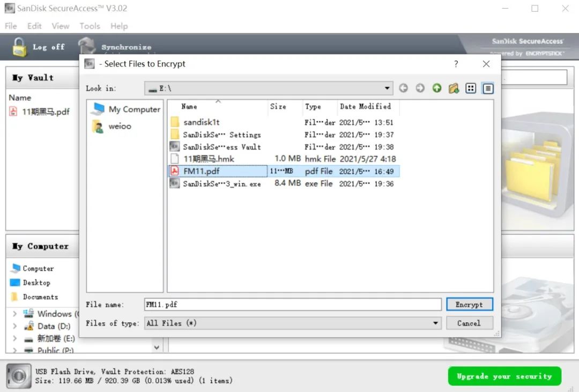The image size is (579, 392).
Task: Click the dialog's question mark help button
Action: [456, 64]
